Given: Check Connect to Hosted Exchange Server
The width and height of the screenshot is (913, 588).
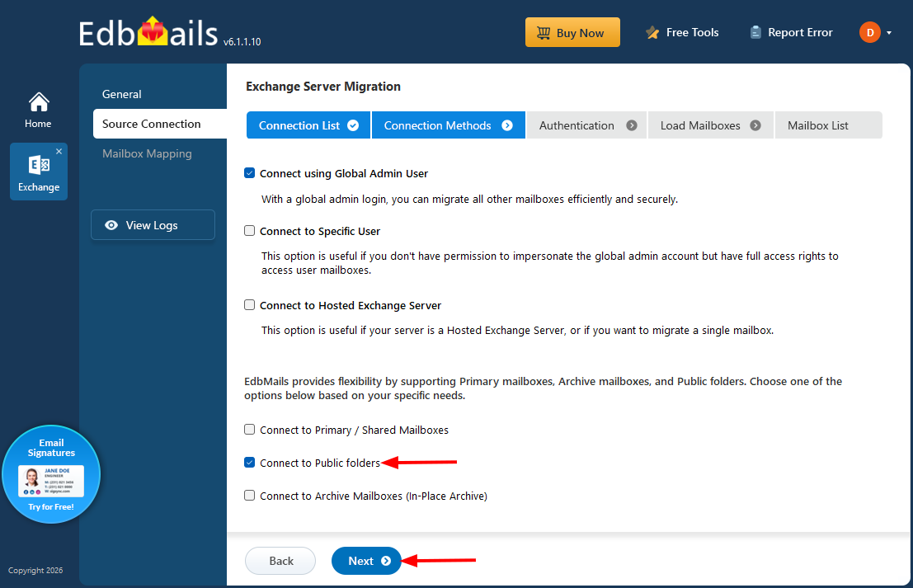Looking at the screenshot, I should point(250,305).
